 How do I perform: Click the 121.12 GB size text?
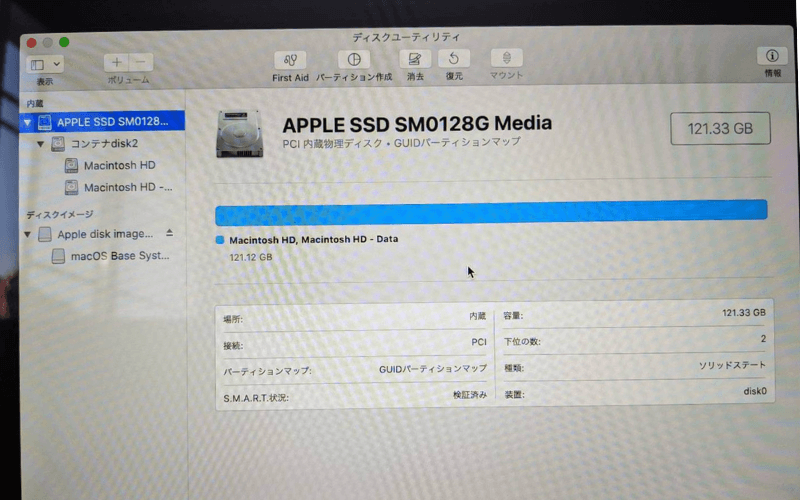point(251,257)
